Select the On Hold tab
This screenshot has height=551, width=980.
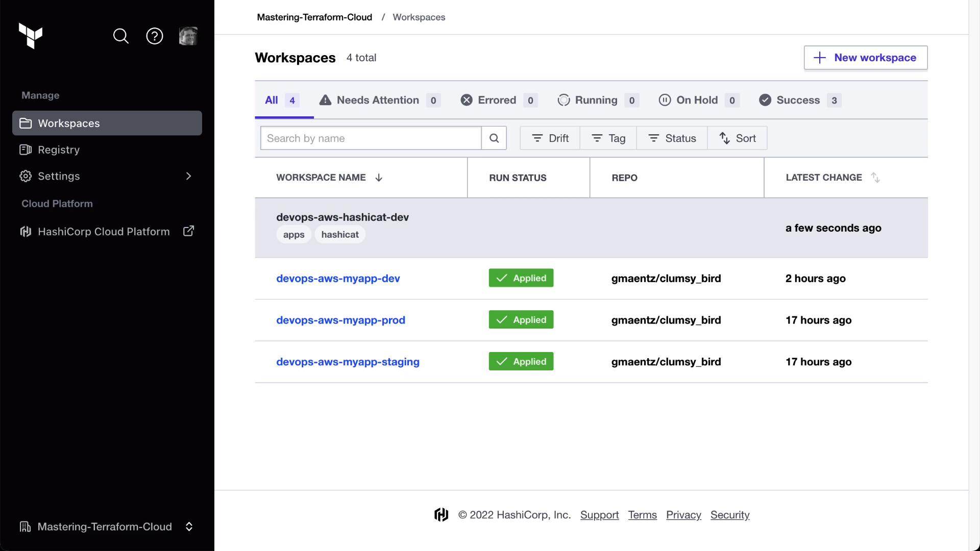(699, 100)
